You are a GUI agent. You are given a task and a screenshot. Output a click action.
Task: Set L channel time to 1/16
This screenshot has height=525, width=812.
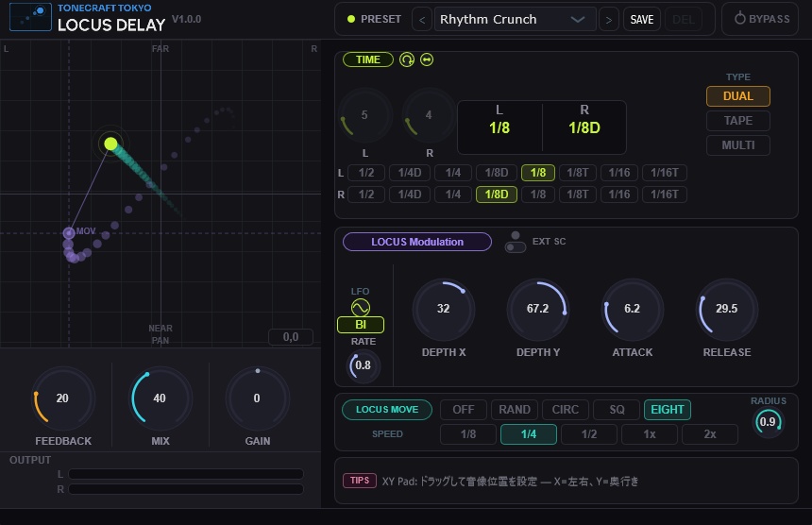(619, 173)
